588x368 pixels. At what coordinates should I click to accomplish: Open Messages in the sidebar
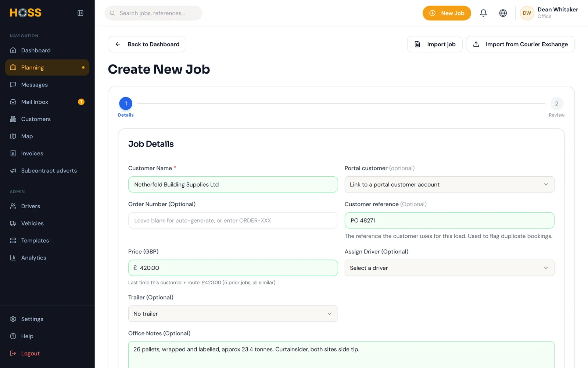[x=47, y=85]
